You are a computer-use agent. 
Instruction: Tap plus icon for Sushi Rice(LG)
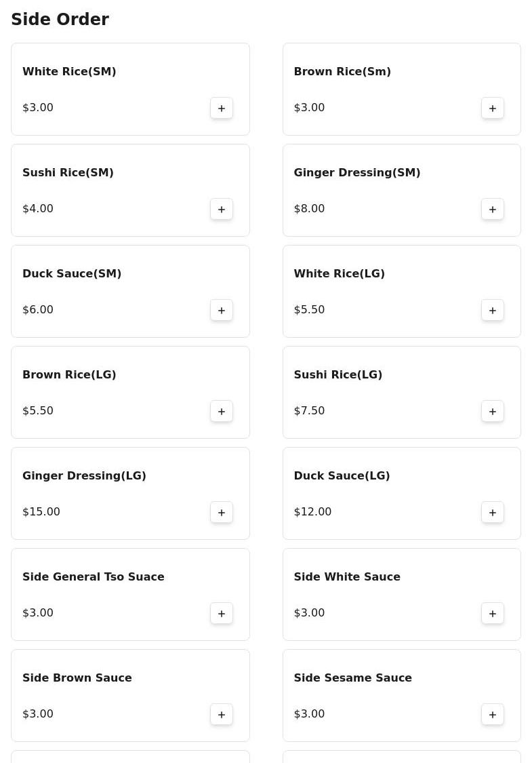pyautogui.click(x=493, y=411)
